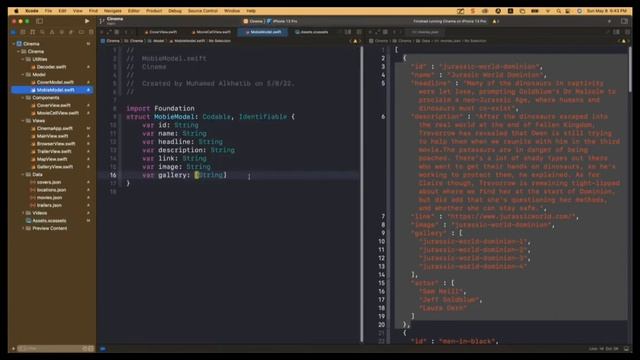Open CoverView.swift in the navigator
640x360 pixels.
coord(52,105)
